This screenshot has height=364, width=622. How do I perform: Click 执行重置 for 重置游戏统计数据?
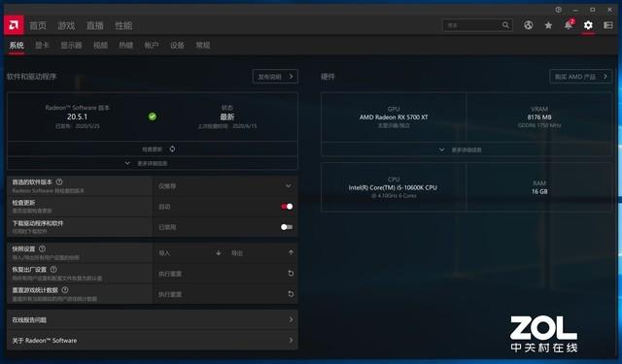225,294
